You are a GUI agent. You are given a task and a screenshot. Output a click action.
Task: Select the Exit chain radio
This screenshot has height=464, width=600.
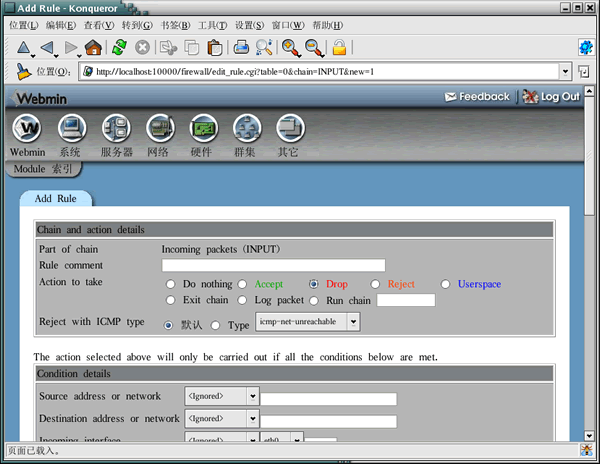coord(170,300)
